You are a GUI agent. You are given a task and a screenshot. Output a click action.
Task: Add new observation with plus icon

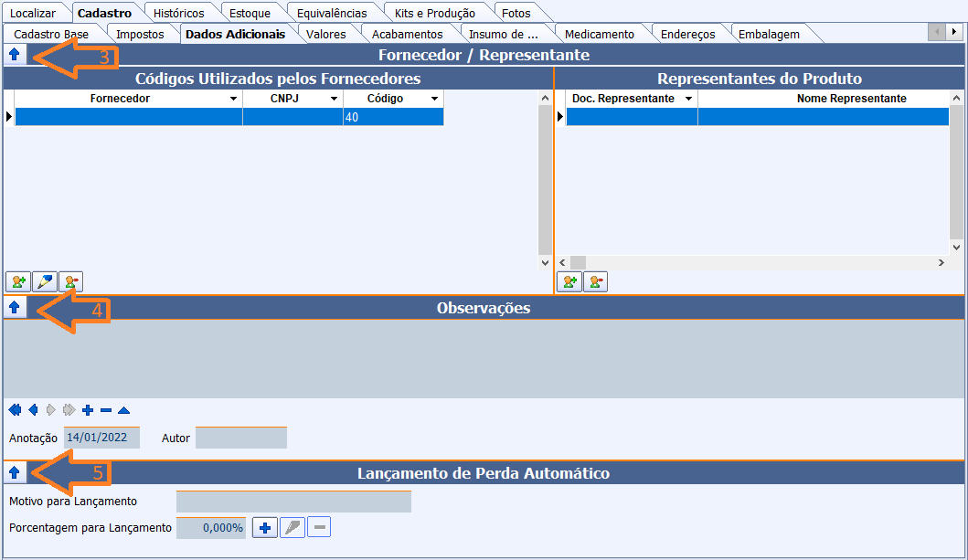click(88, 410)
